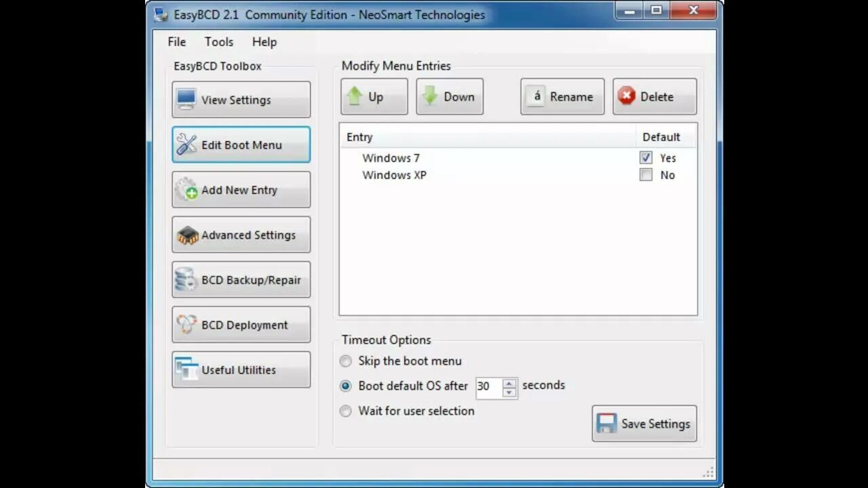The width and height of the screenshot is (868, 488).
Task: Click the "No" default value text
Action: (667, 175)
